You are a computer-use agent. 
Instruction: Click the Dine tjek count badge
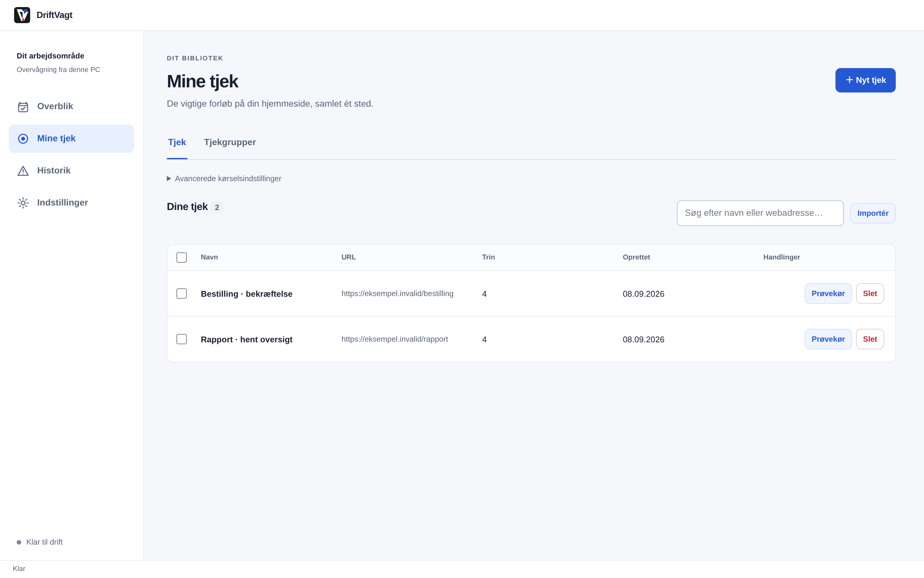pos(217,207)
